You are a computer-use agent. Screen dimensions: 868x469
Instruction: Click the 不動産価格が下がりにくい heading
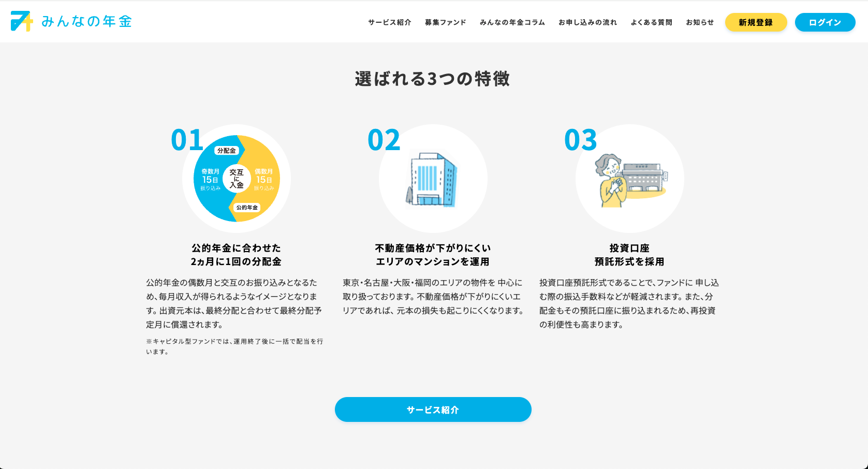(x=433, y=248)
